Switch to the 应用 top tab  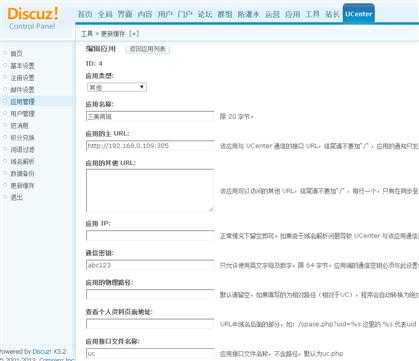292,14
